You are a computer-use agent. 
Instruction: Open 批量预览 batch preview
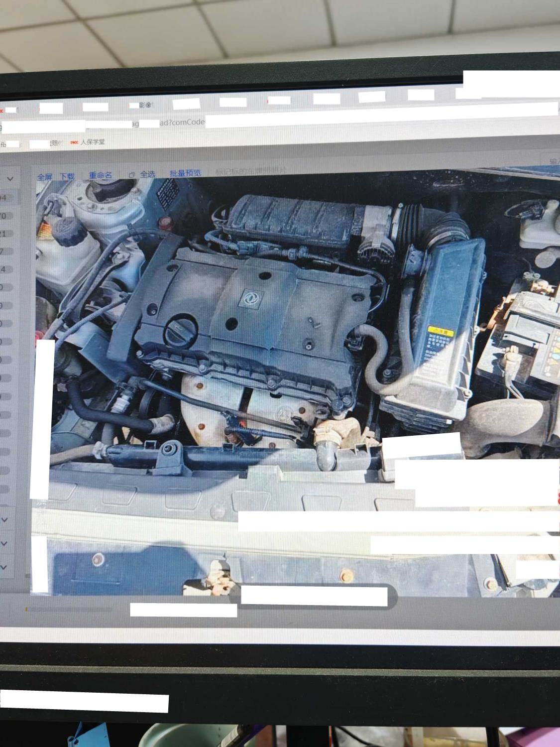point(185,173)
